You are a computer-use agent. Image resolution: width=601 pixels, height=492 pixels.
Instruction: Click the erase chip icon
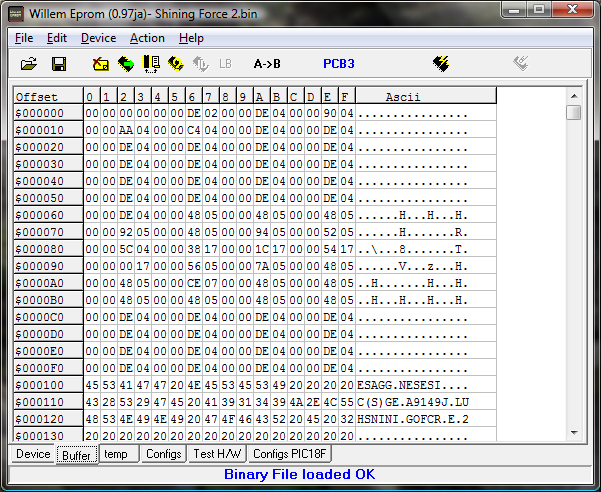point(101,64)
